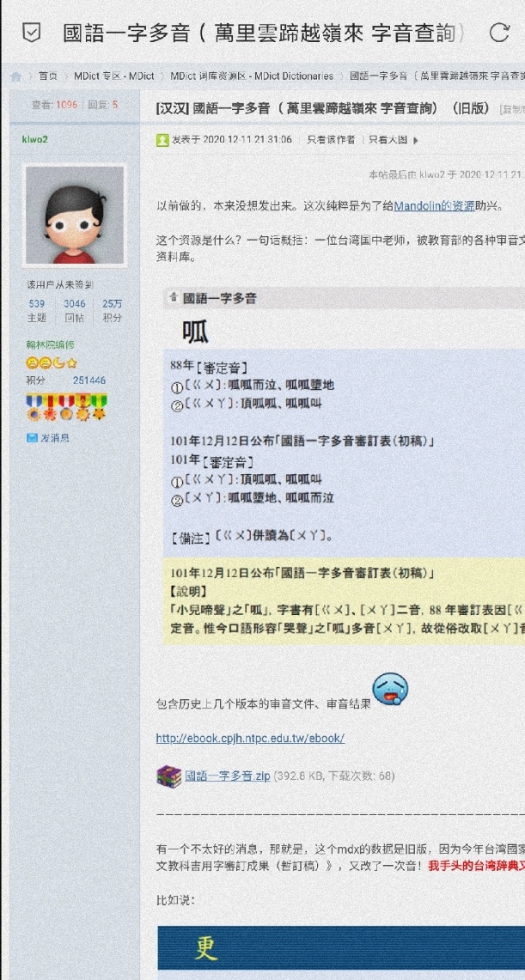Collapse the 國語一字多音 dictionary header

(x=174, y=298)
